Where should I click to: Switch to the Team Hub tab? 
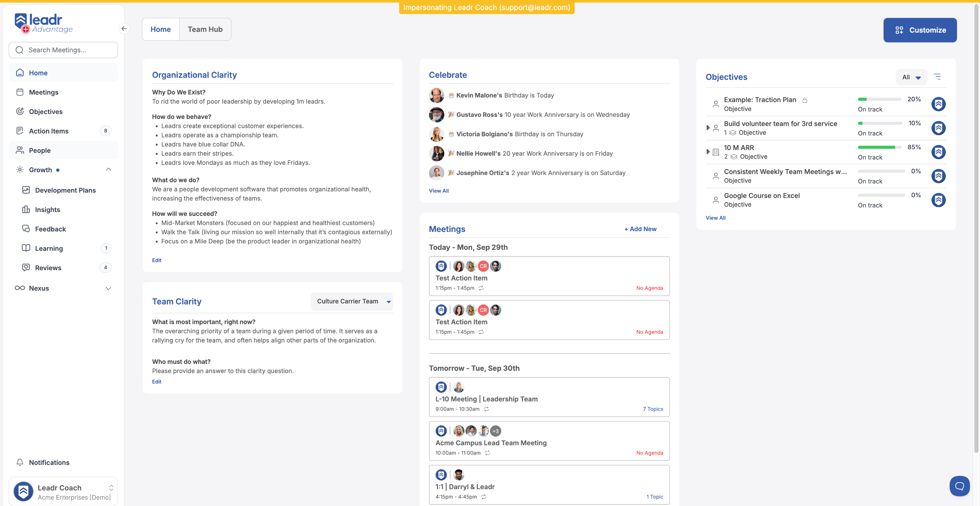[205, 29]
